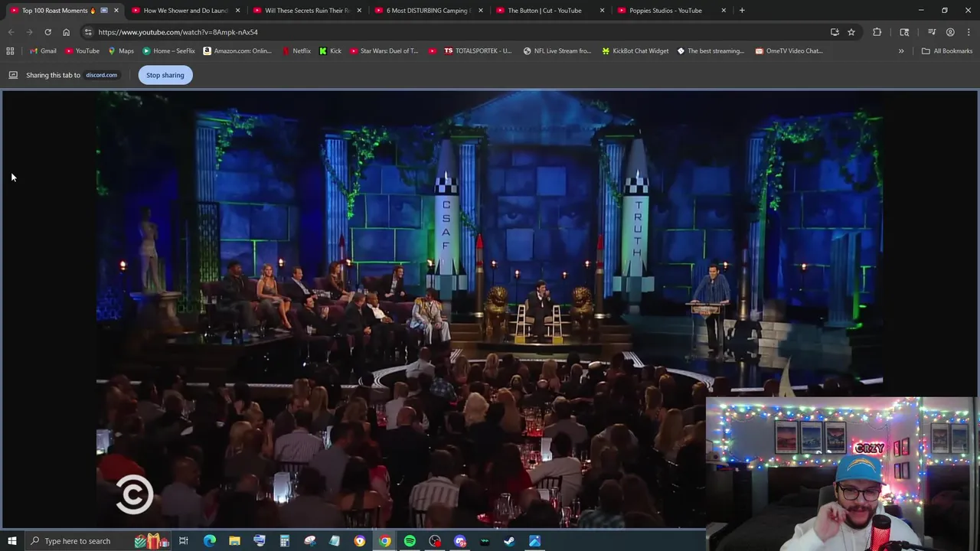Open the search tabs side panel icon
Viewport: 980px width, 551px height.
[x=904, y=32]
